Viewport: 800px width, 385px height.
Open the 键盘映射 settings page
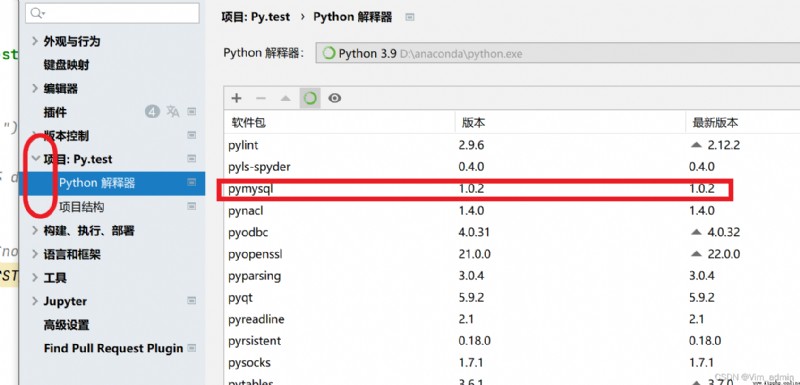[66, 65]
